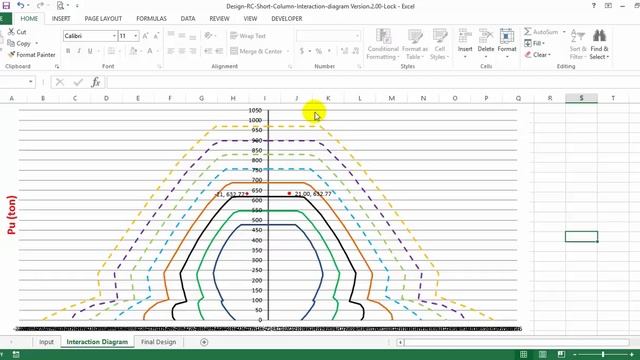640x360 pixels.
Task: Toggle Merge & Center
Action: 256,51
